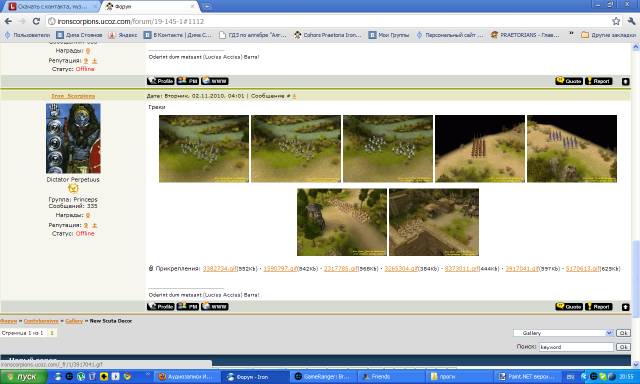
Task: Open the other bookmarks folder
Action: pyautogui.click(x=608, y=35)
